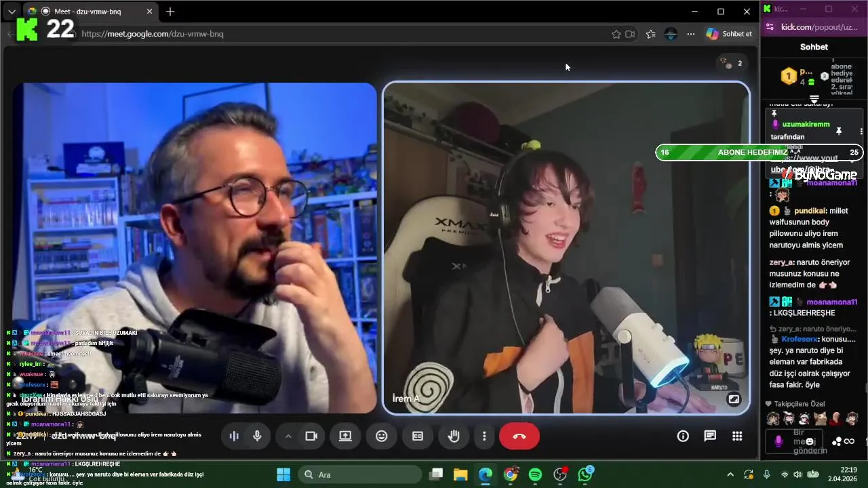Show hidden system tray icons
This screenshot has width=868, height=488.
click(x=730, y=474)
